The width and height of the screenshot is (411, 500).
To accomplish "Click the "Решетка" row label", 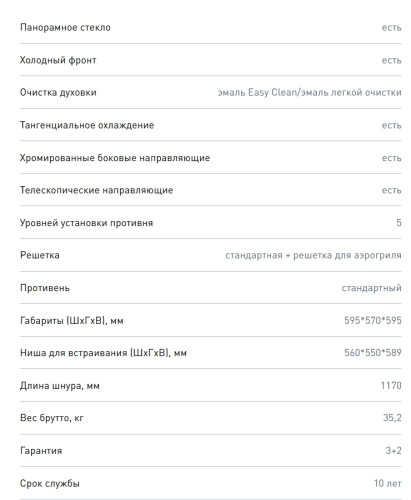I will [x=40, y=255].
